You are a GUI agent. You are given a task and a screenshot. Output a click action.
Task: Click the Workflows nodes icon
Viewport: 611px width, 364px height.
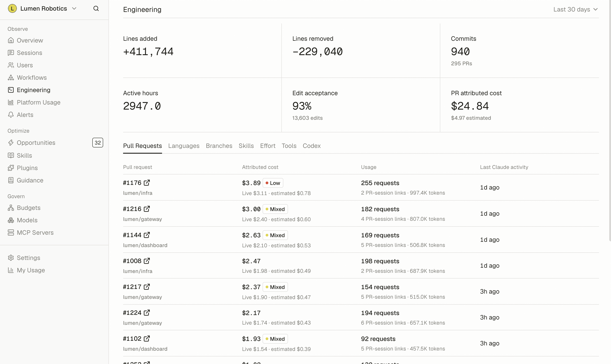tap(11, 77)
